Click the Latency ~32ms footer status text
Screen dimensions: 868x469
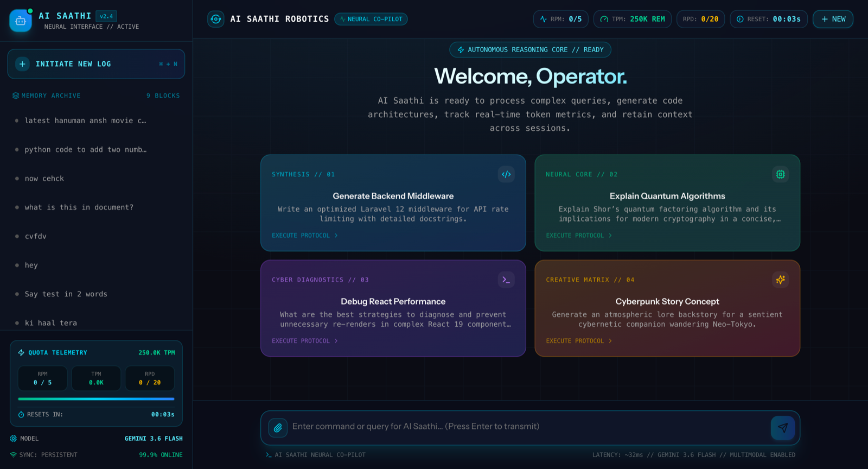(x=617, y=455)
